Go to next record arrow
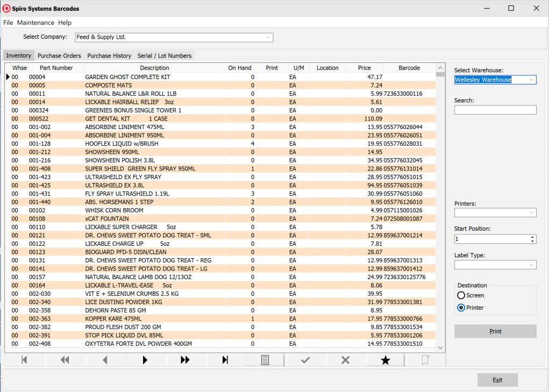Image resolution: width=549 pixels, height=392 pixels. pos(145,360)
